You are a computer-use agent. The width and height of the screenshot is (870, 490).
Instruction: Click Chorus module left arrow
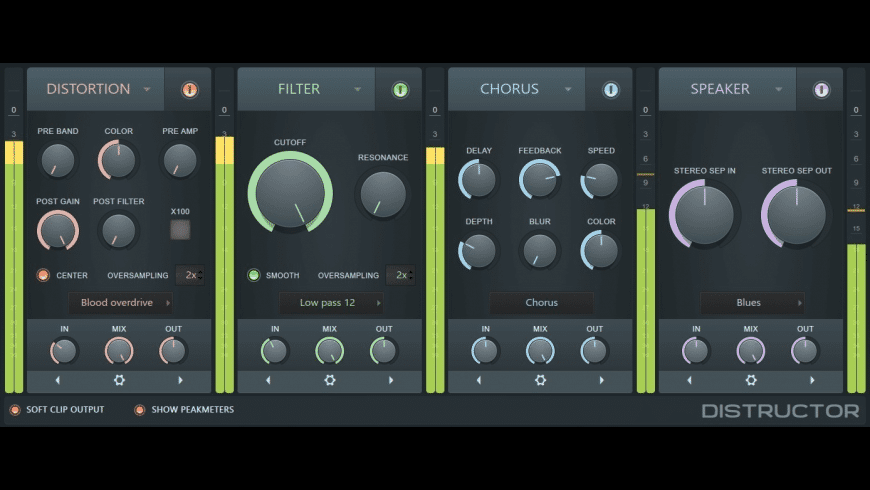point(479,380)
